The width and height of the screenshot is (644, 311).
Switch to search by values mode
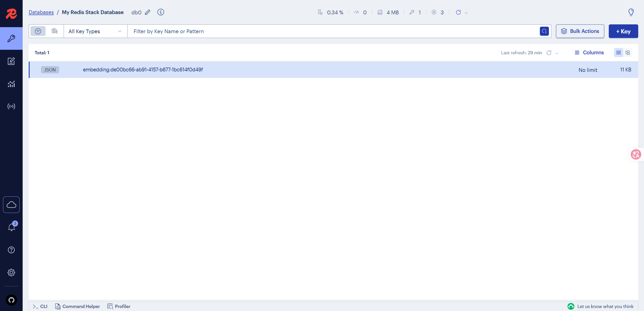55,31
